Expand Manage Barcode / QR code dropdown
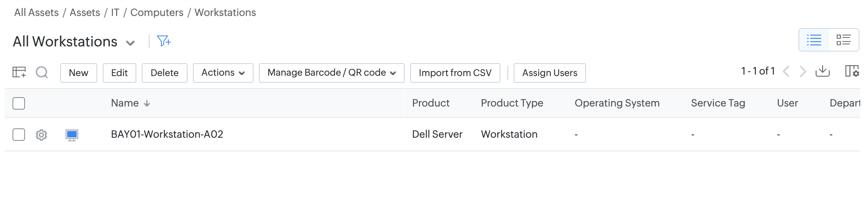 [x=331, y=73]
